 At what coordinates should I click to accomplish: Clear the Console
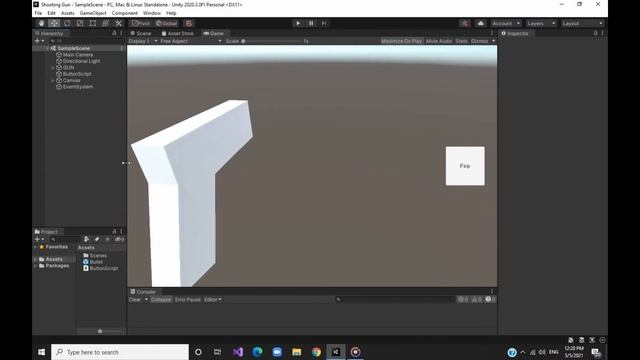(x=135, y=300)
